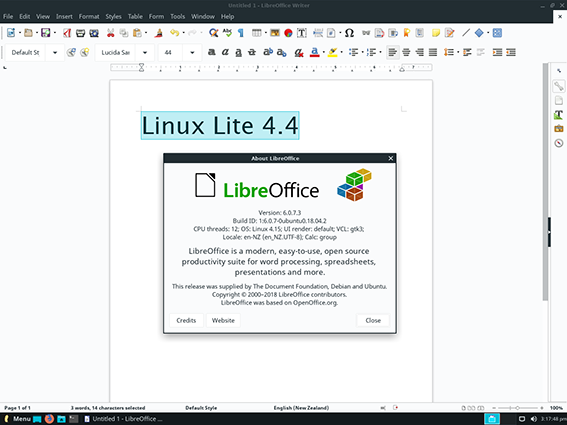
Task: Click the Insert Image icon
Action: click(275, 33)
